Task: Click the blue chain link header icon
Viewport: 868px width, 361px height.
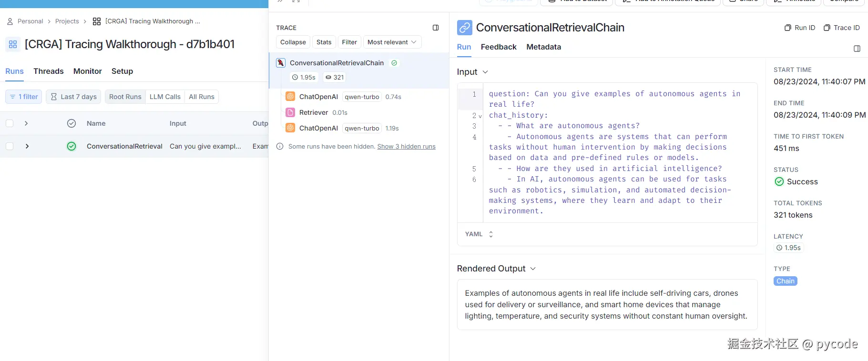Action: click(465, 28)
